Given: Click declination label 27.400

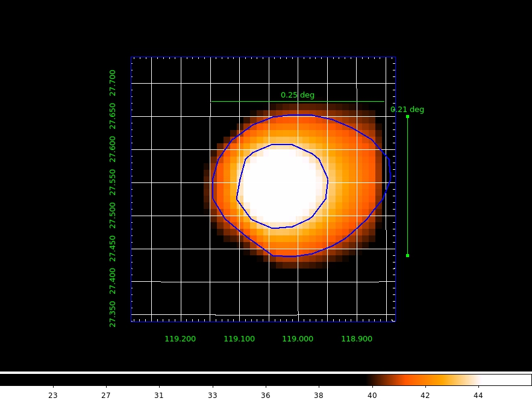Looking at the screenshot, I should [112, 281].
